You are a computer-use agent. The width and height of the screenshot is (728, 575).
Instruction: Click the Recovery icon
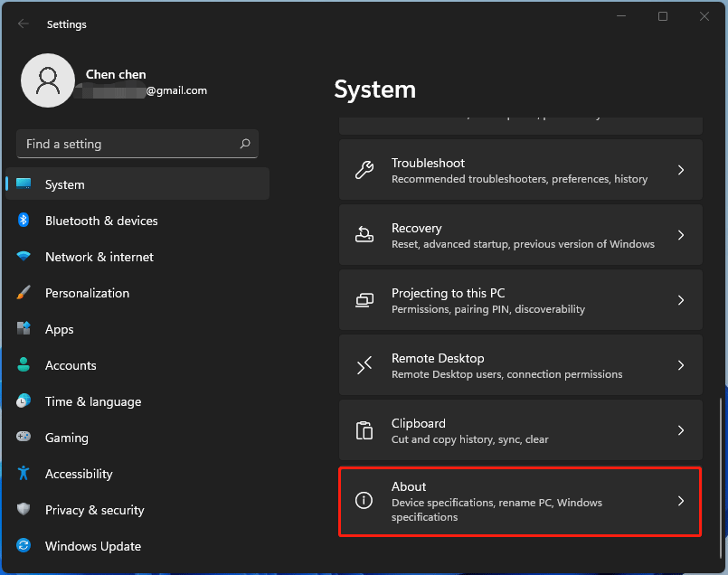(x=364, y=234)
